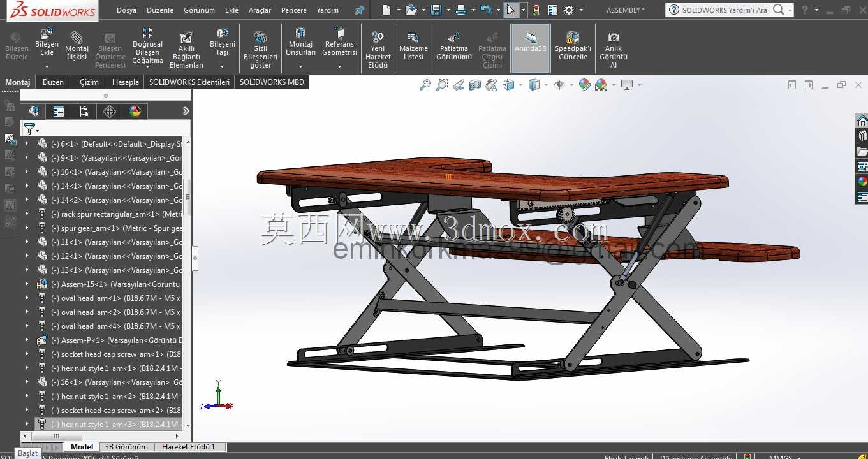Click the Zoom to Area icon
This screenshot has width=868, height=459.
pyautogui.click(x=442, y=85)
